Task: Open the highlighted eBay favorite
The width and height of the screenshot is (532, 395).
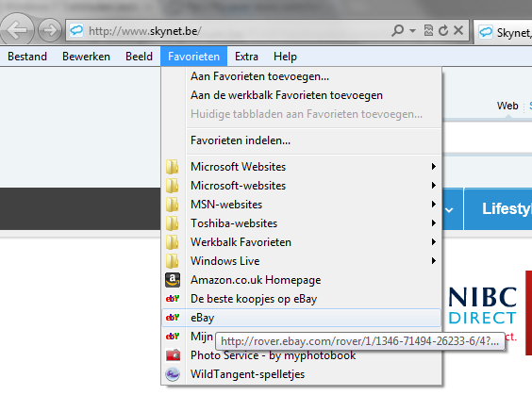Action: pyautogui.click(x=301, y=318)
